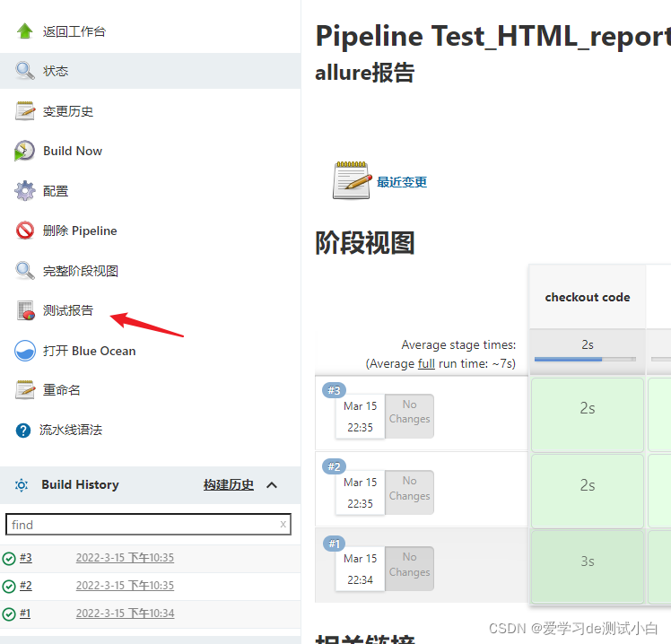Open change history notepad icon
This screenshot has height=644, width=671.
coord(24,111)
